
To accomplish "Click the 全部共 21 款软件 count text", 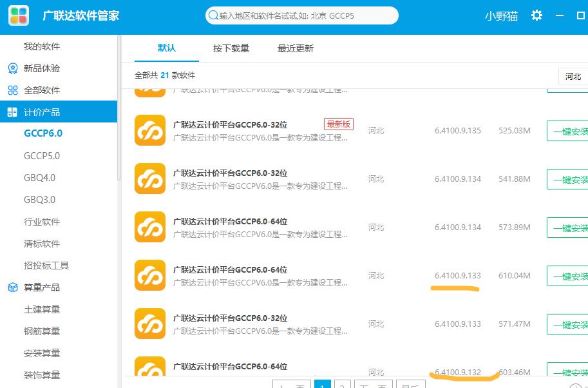I will click(x=165, y=75).
